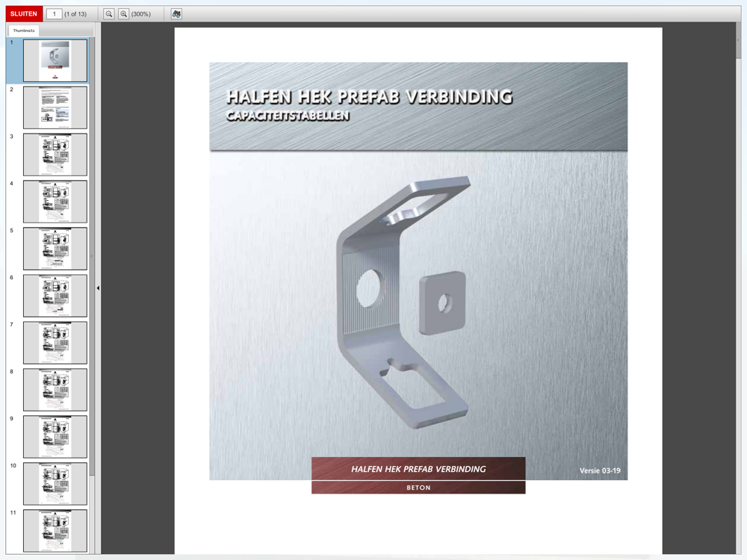Viewport: 747px width, 560px height.
Task: Open page 4 thumbnail
Action: (x=55, y=202)
